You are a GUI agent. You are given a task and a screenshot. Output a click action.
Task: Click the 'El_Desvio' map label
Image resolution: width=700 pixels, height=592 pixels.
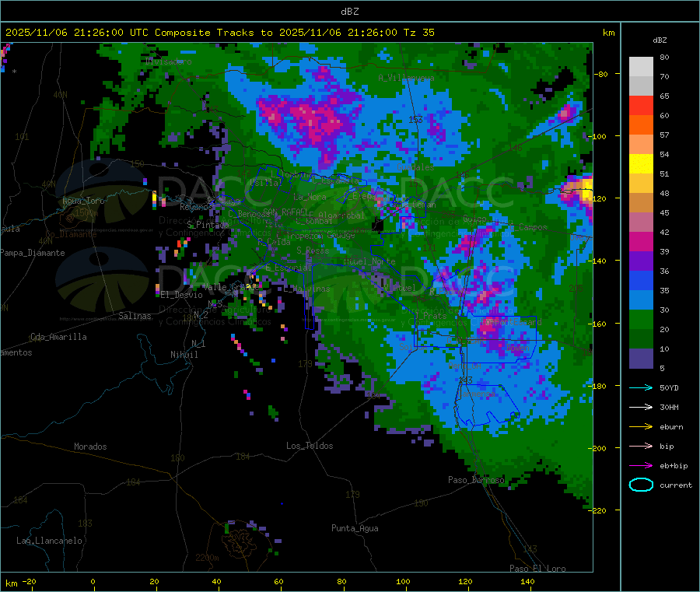click(181, 295)
